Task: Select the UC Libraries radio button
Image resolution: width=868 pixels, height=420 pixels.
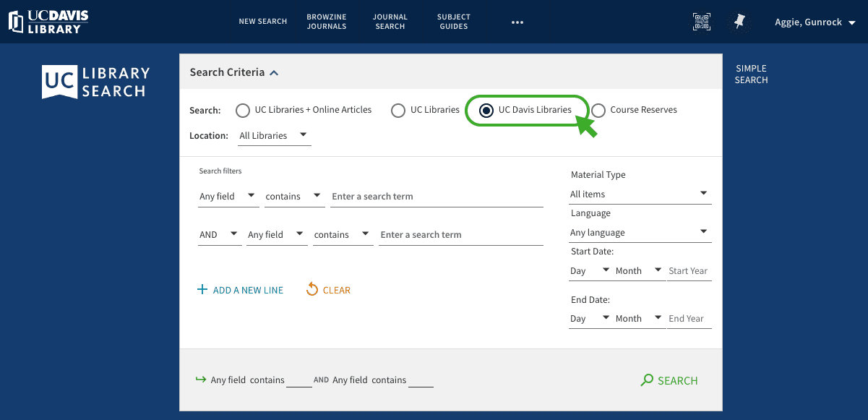Action: (x=398, y=111)
